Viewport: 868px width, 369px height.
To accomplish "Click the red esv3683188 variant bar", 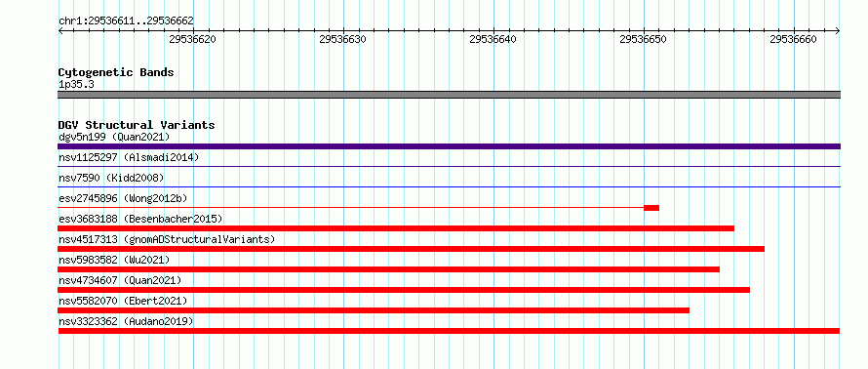I will pos(396,228).
